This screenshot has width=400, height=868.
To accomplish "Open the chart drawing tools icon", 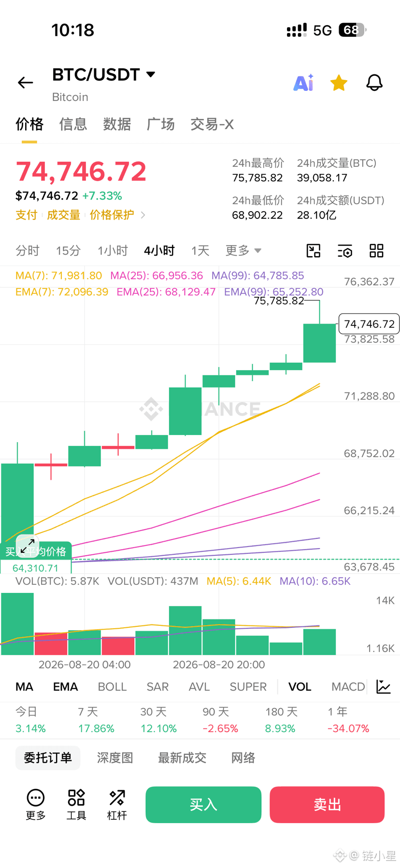I will (x=314, y=251).
